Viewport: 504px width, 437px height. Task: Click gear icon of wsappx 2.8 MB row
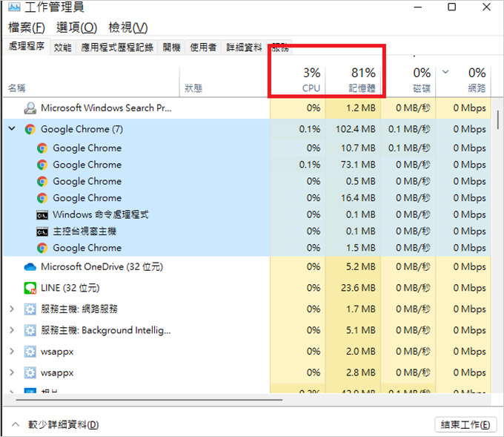coord(30,372)
